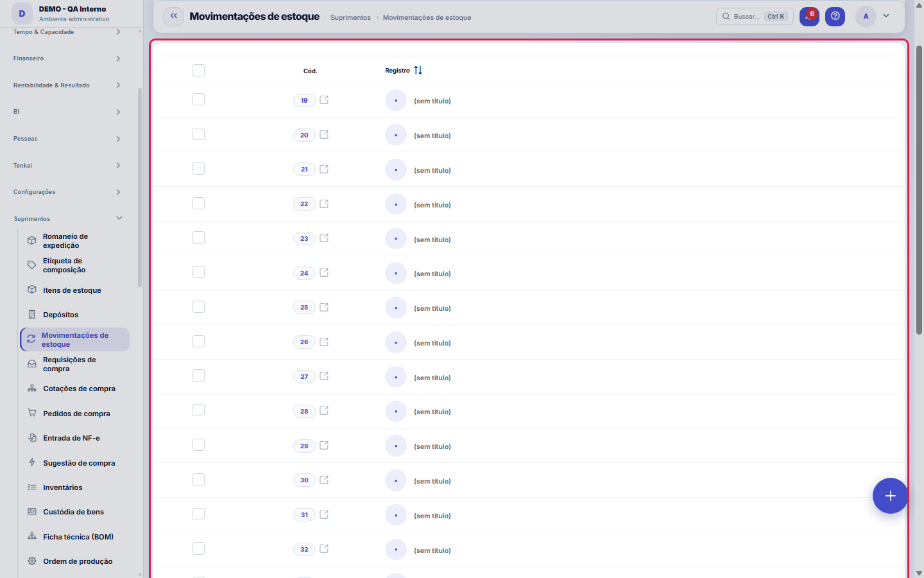Click the Etiqueta de composição tag icon
Image resolution: width=924 pixels, height=578 pixels.
coord(31,265)
